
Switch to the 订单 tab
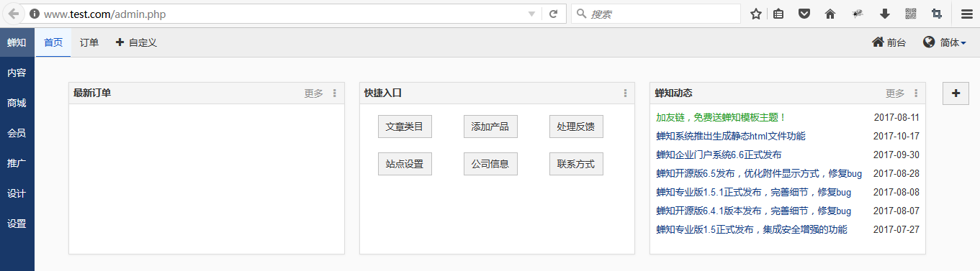(x=89, y=42)
